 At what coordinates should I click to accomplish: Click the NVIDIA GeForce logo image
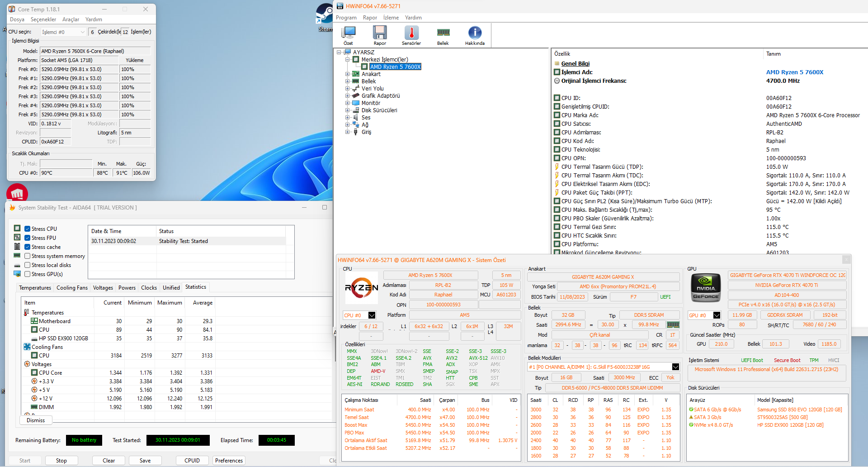coord(706,288)
